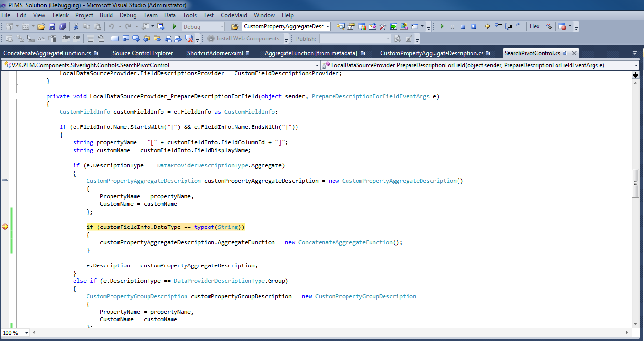Screen dimensions: 644x341
Task: Collapse the PrepareDescriptionForField method outline
Action: coord(16,96)
